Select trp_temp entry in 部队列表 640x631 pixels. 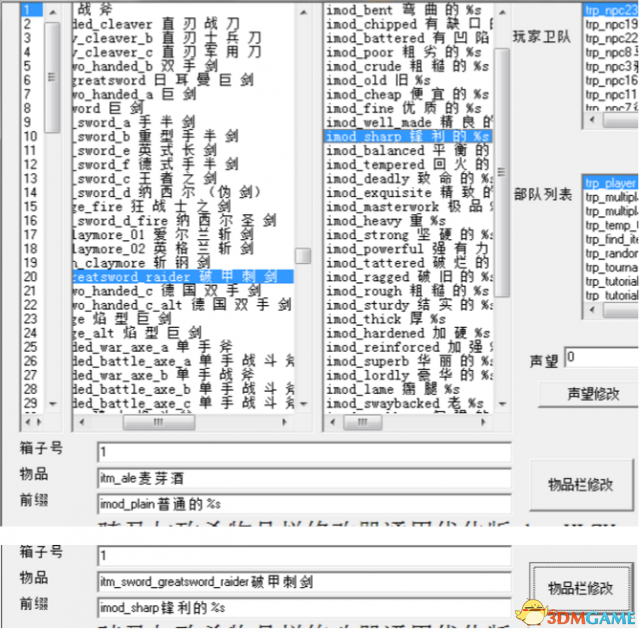611,225
